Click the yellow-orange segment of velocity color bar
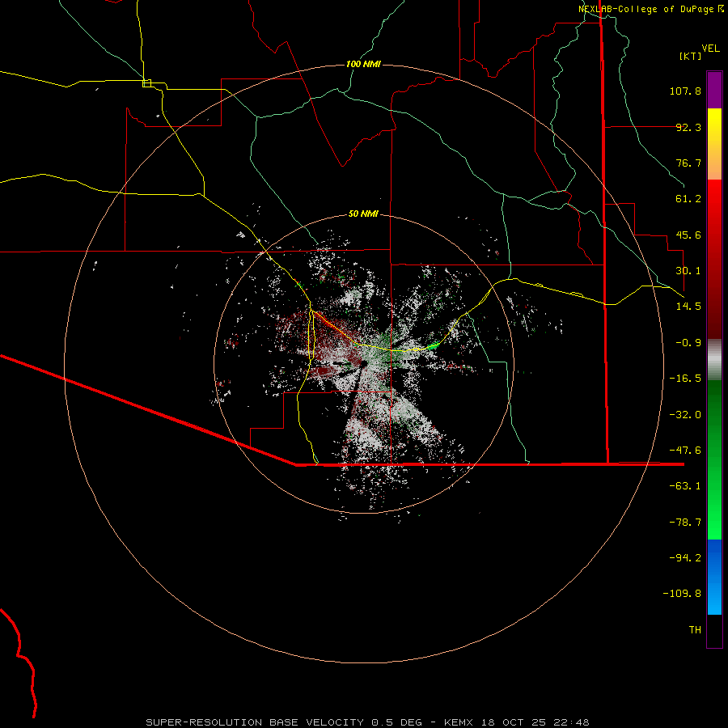728x728 pixels. pos(714,144)
